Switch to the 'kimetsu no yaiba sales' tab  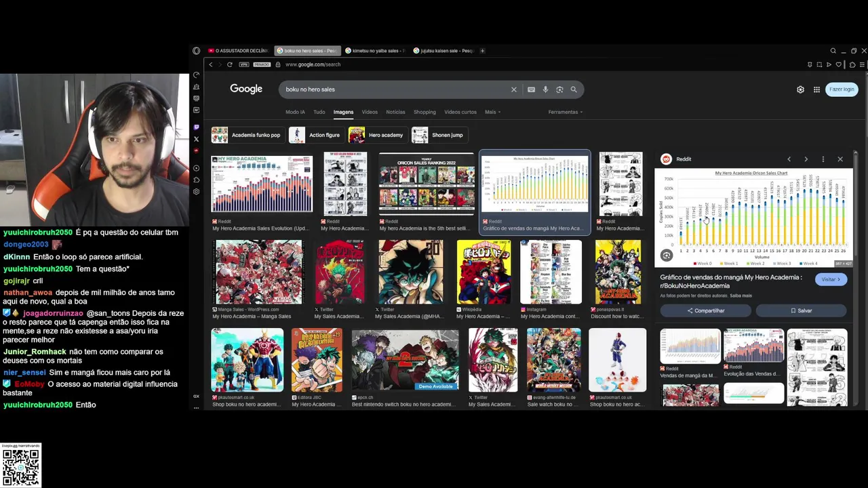click(375, 51)
